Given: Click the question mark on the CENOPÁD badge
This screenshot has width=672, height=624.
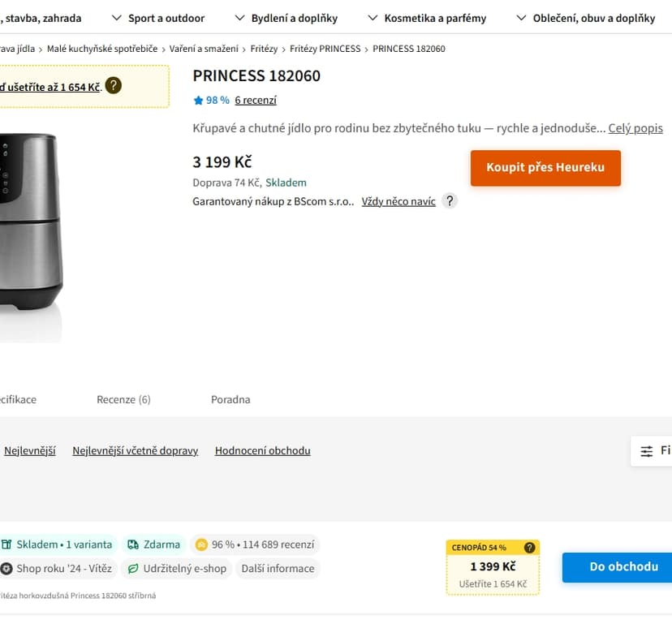Looking at the screenshot, I should click(531, 548).
